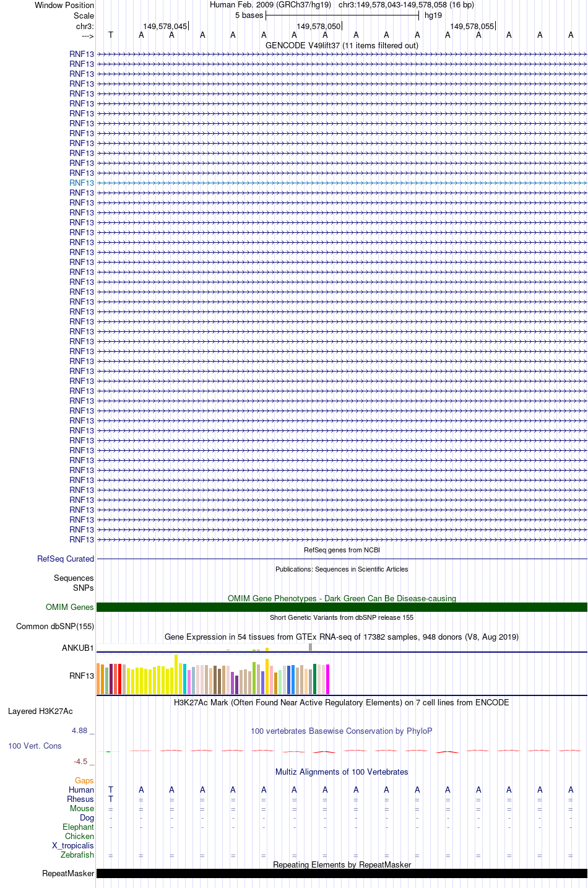Click the RefSeq genes from NCBI title
The width and height of the screenshot is (588, 888).
[x=342, y=550]
